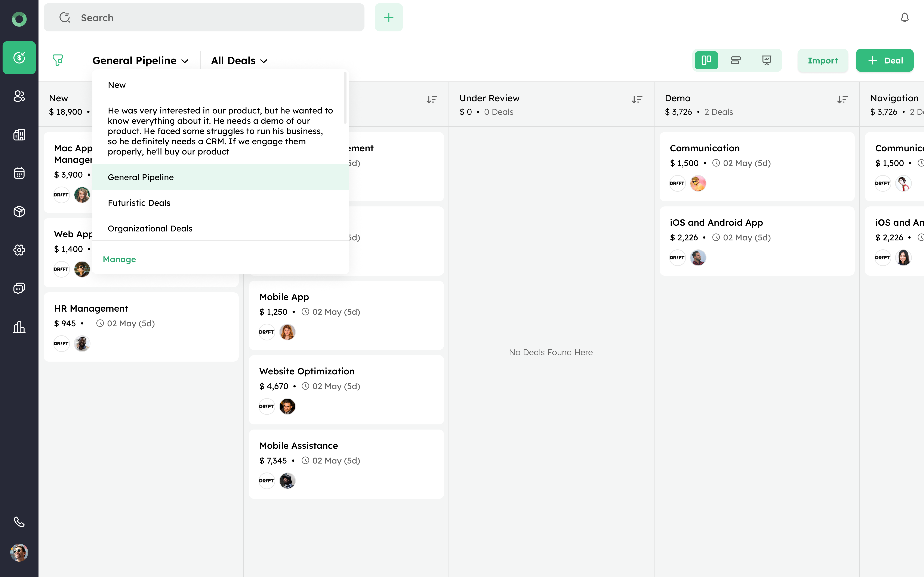This screenshot has width=924, height=577.
Task: Open the Calendar from the sidebar
Action: pos(19,173)
